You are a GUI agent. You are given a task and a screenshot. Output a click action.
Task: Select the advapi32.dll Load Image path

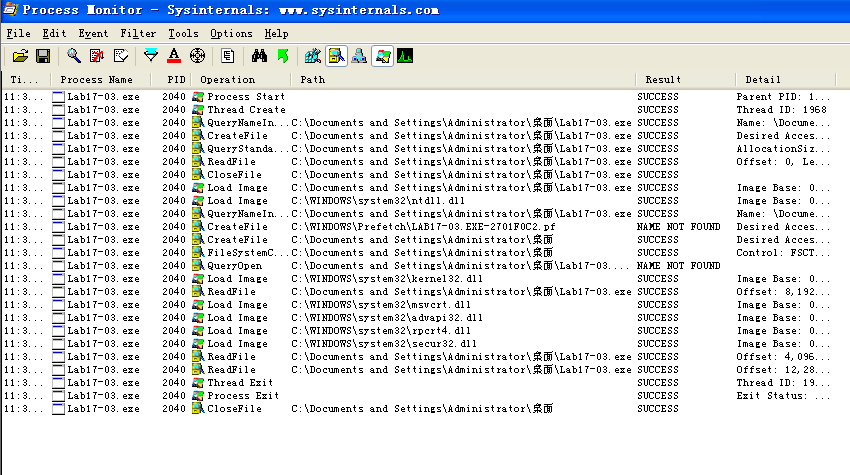[387, 318]
